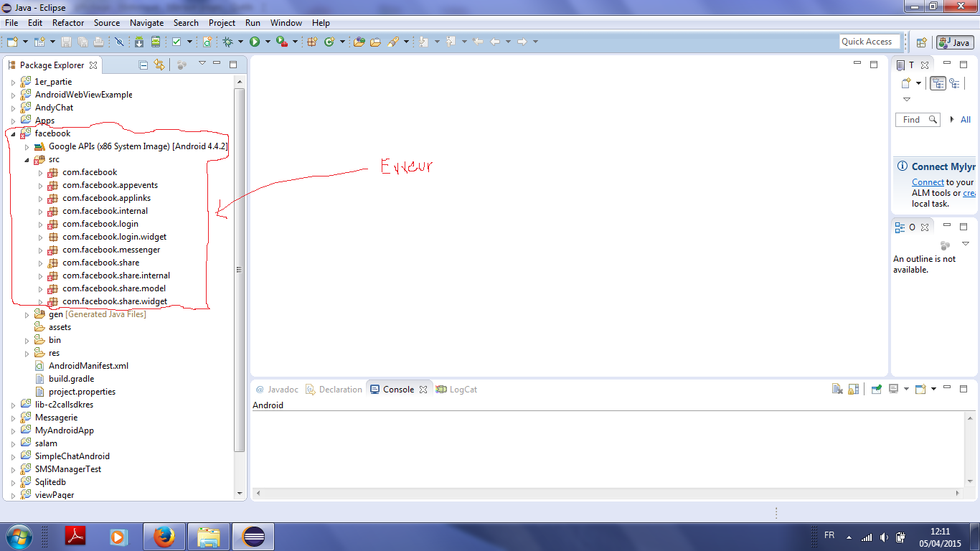Image resolution: width=980 pixels, height=551 pixels.
Task: Click the New wizard toolbar icon
Action: pyautogui.click(x=12, y=42)
